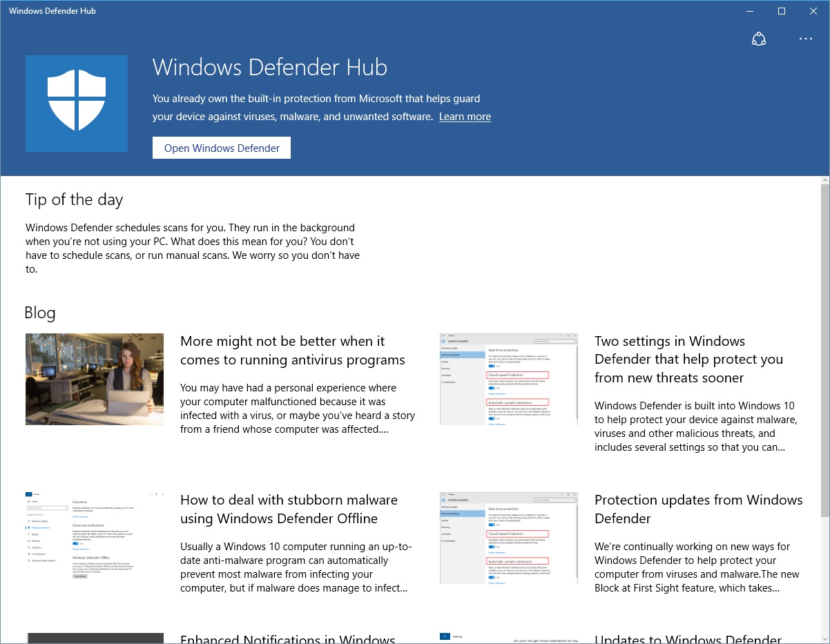Open the Updates to Windows Defender article
Image resolution: width=830 pixels, height=644 pixels.
(x=688, y=638)
